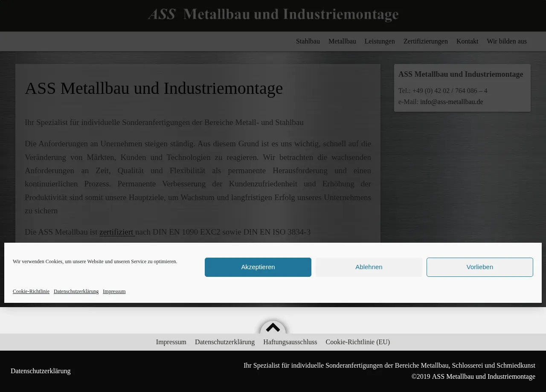Go to the Leistungen page
This screenshot has height=392, width=546.
[x=380, y=41]
